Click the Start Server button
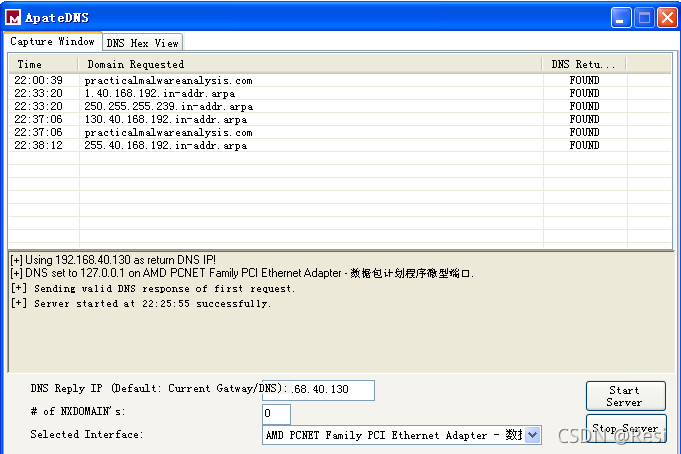This screenshot has height=454, width=681. click(625, 396)
